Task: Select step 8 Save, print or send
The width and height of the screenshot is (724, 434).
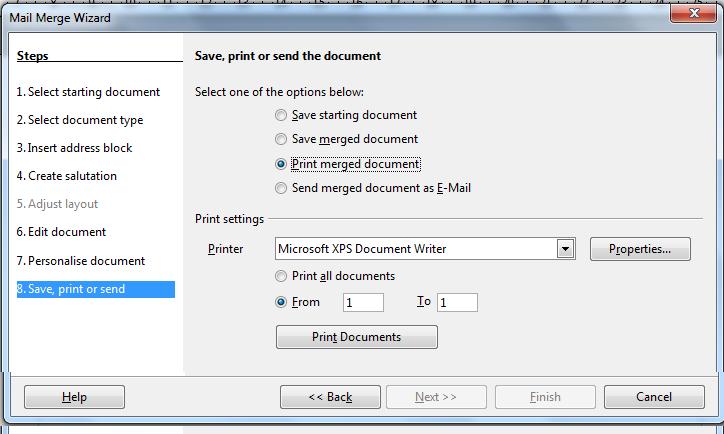Action: 96,289
